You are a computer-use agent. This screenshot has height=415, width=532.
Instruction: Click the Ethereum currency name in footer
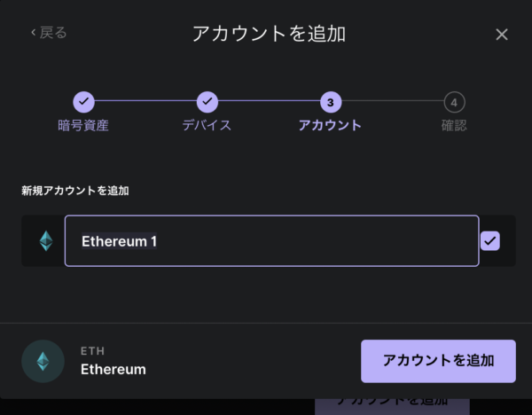[x=113, y=369]
